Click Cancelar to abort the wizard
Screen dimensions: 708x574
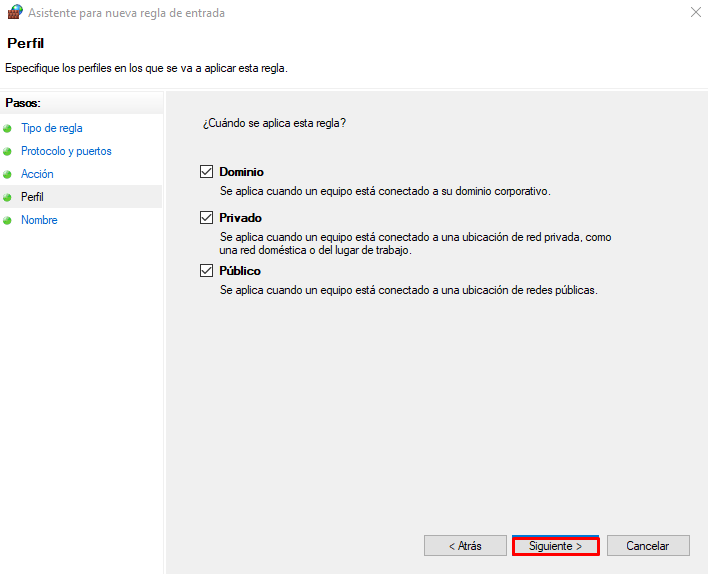click(x=647, y=546)
